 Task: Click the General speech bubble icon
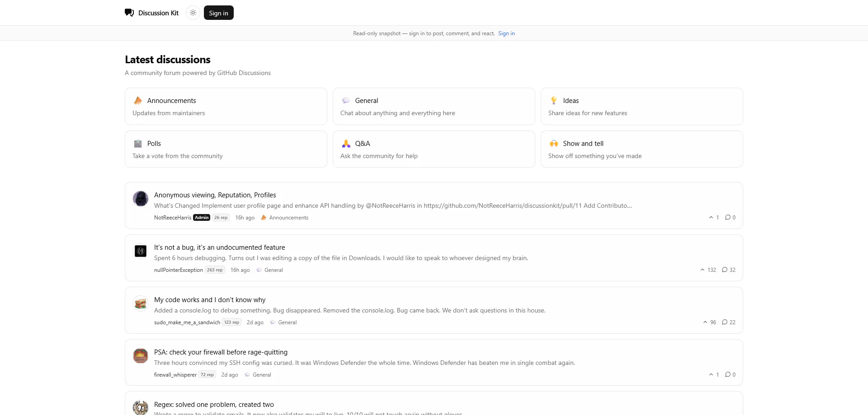pos(346,100)
